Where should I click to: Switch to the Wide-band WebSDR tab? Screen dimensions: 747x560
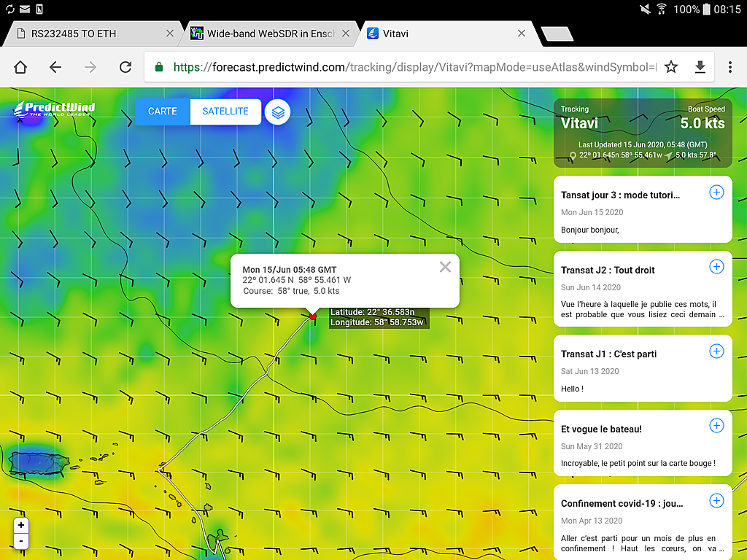270,34
